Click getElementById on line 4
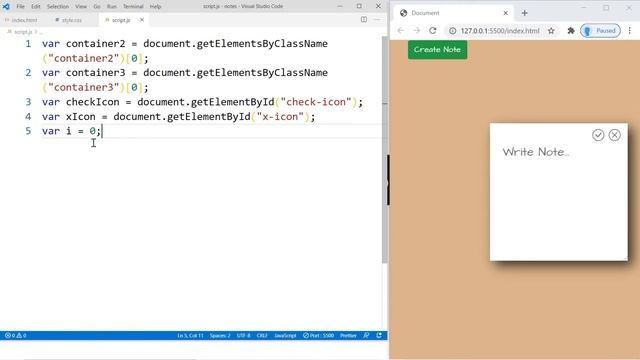The height and width of the screenshot is (360, 640). (209, 117)
